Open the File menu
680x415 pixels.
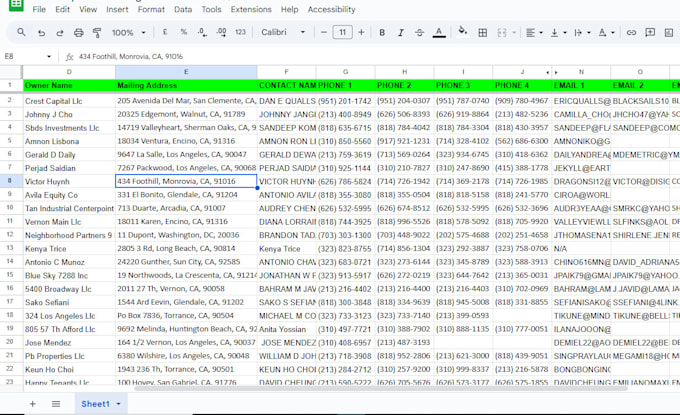pos(39,10)
